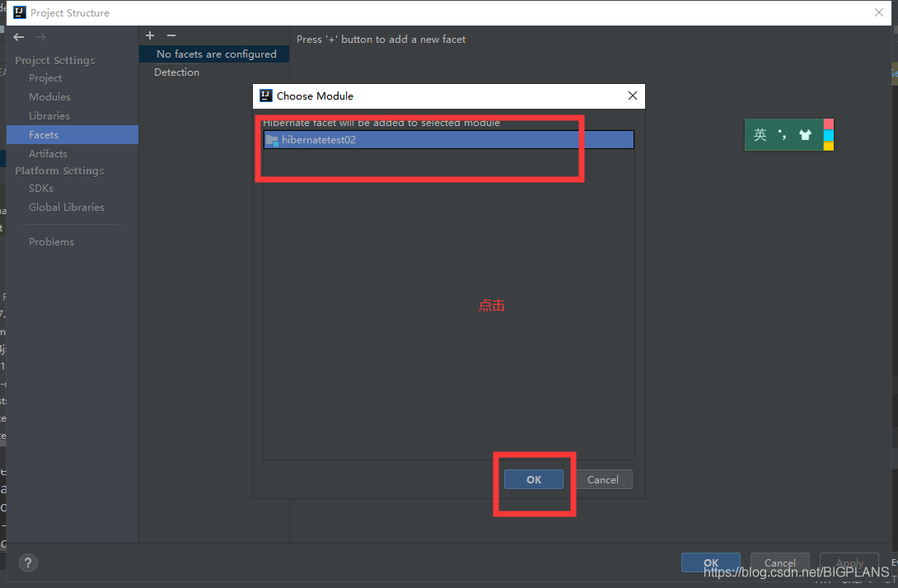Click the back arrow in Project Structure
This screenshot has width=898, height=588.
(x=19, y=37)
